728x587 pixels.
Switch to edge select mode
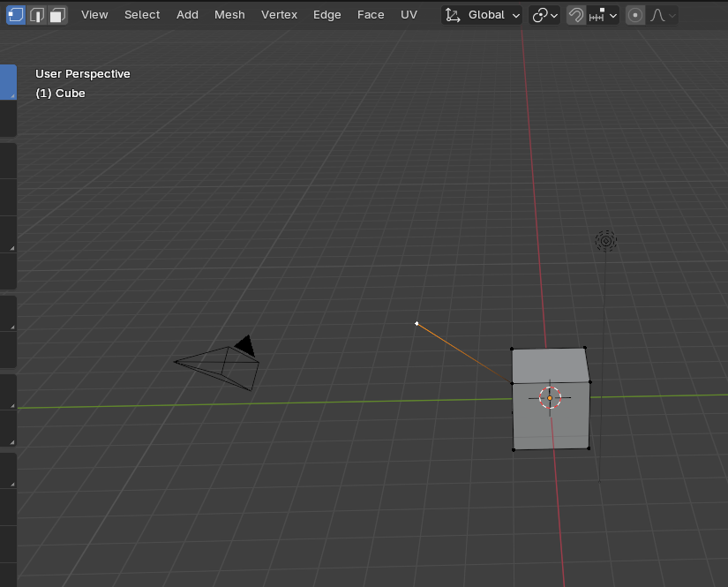coord(37,15)
